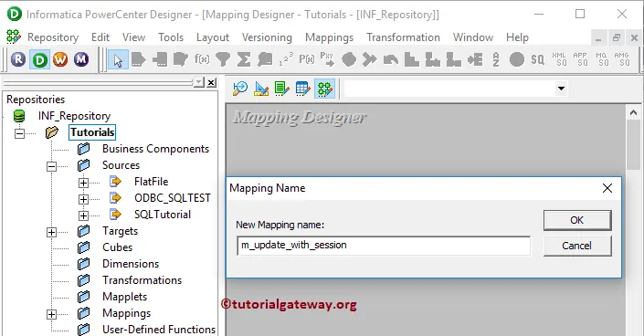Viewport: 644px width, 336px height.
Task: Switch to the Mapping Designer tool icon
Action: tap(325, 89)
